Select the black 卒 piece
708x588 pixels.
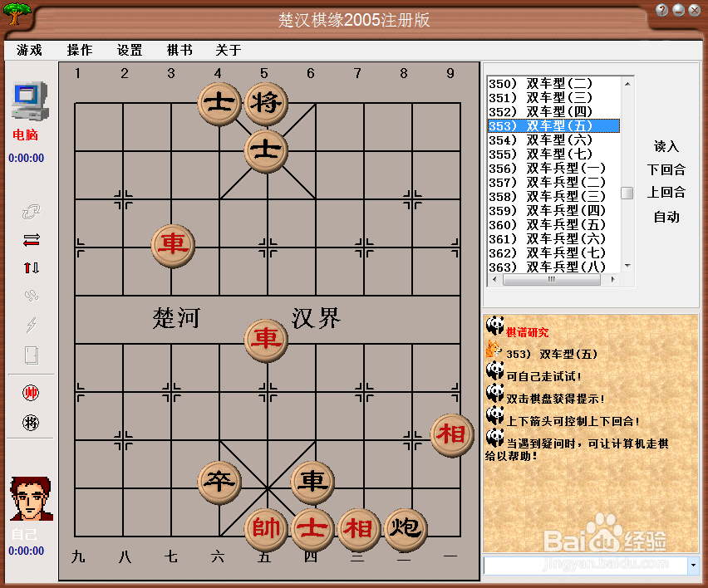pos(219,482)
